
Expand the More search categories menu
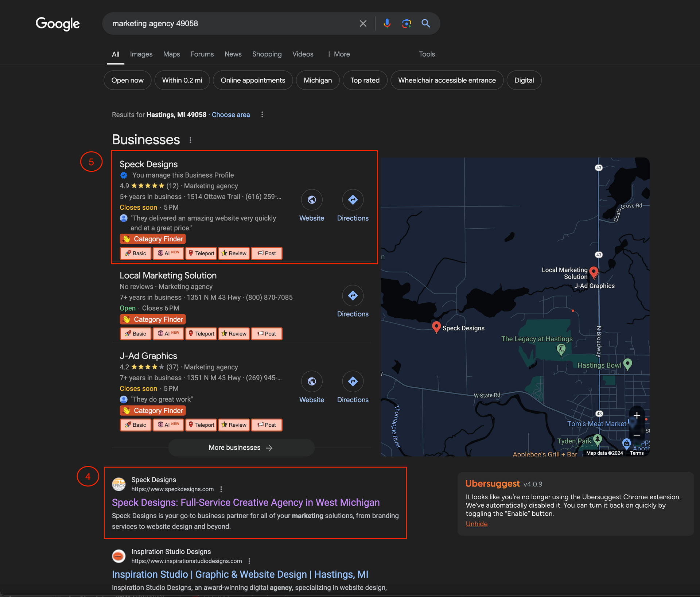pyautogui.click(x=338, y=54)
